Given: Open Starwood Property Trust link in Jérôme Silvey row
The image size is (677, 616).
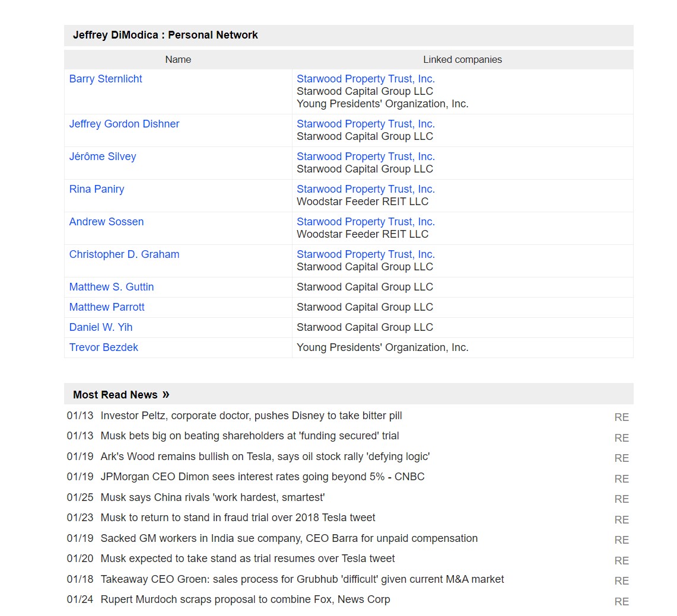Looking at the screenshot, I should (365, 157).
